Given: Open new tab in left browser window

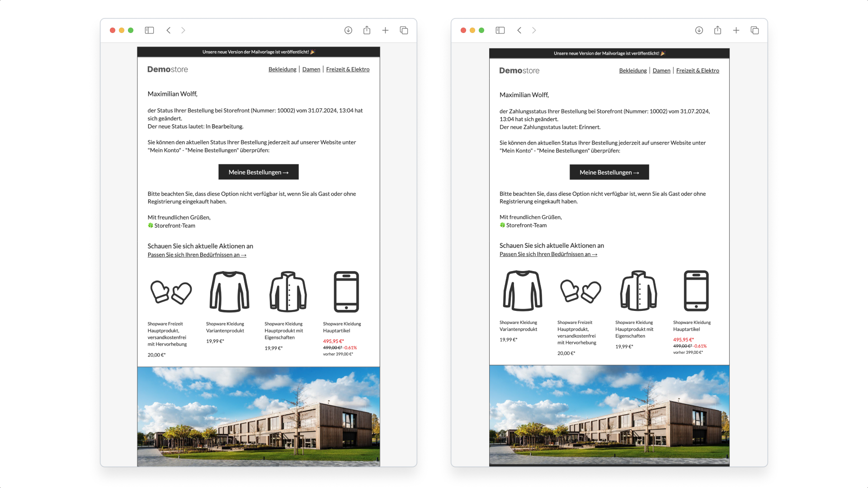Looking at the screenshot, I should click(x=385, y=30).
